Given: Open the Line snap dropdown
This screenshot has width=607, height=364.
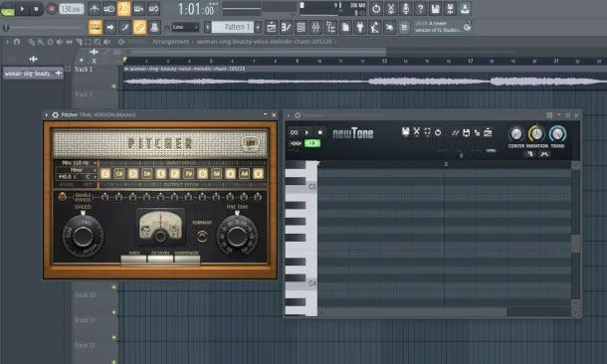Looking at the screenshot, I should (185, 27).
